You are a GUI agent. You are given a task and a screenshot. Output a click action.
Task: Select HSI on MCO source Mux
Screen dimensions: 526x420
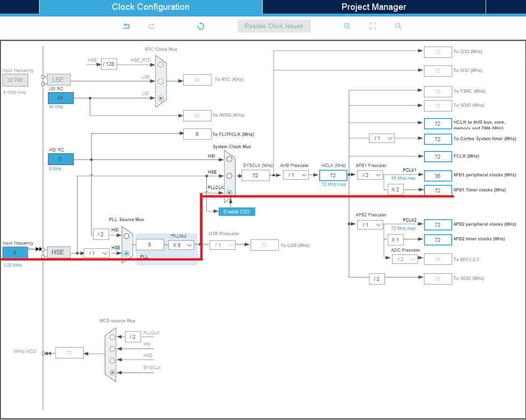click(112, 349)
